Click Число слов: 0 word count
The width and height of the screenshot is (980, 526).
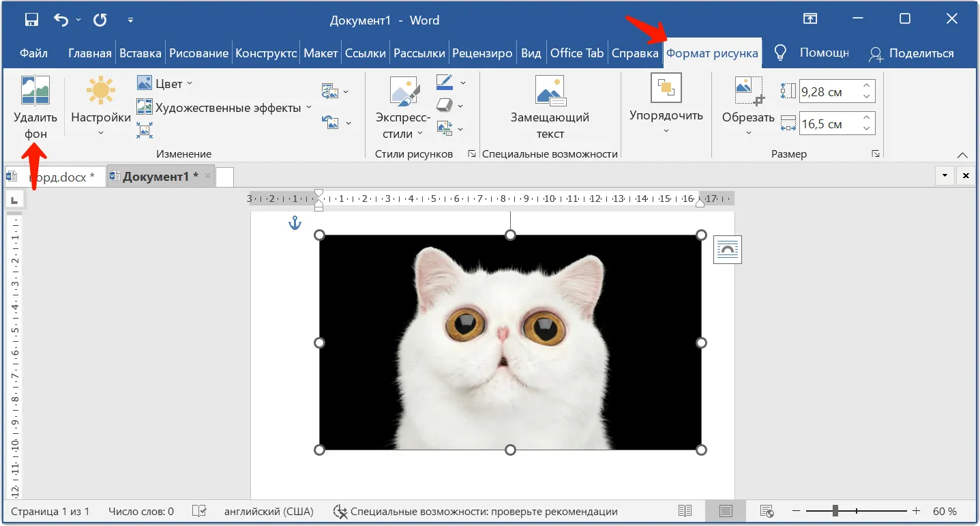tap(141, 511)
